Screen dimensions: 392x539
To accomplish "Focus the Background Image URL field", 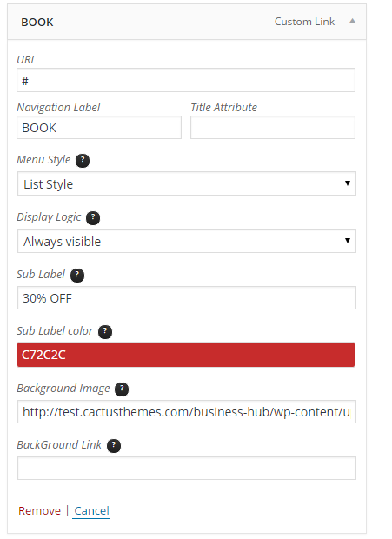I will coord(187,411).
